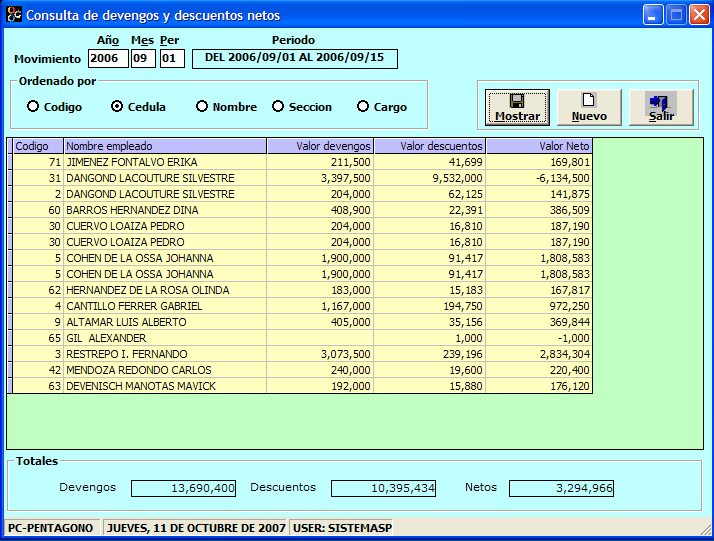
Task: Select row ALTAMAR LUIS ALBERTO
Action: click(302, 322)
